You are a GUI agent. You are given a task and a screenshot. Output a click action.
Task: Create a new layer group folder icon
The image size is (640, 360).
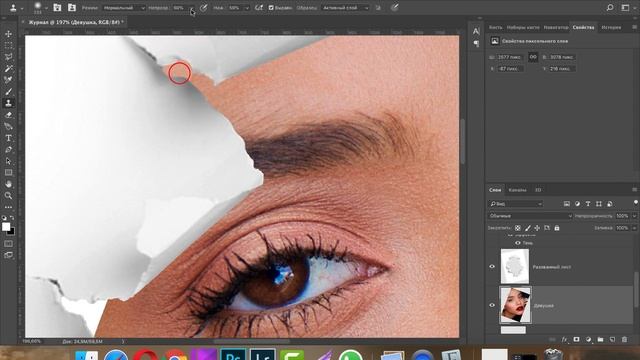pyautogui.click(x=600, y=339)
